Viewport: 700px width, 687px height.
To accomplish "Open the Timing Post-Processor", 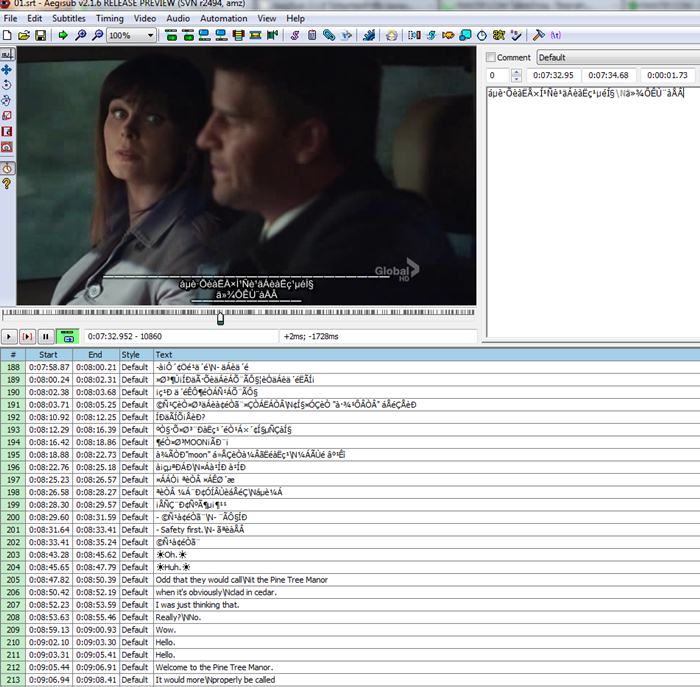I will point(482,35).
